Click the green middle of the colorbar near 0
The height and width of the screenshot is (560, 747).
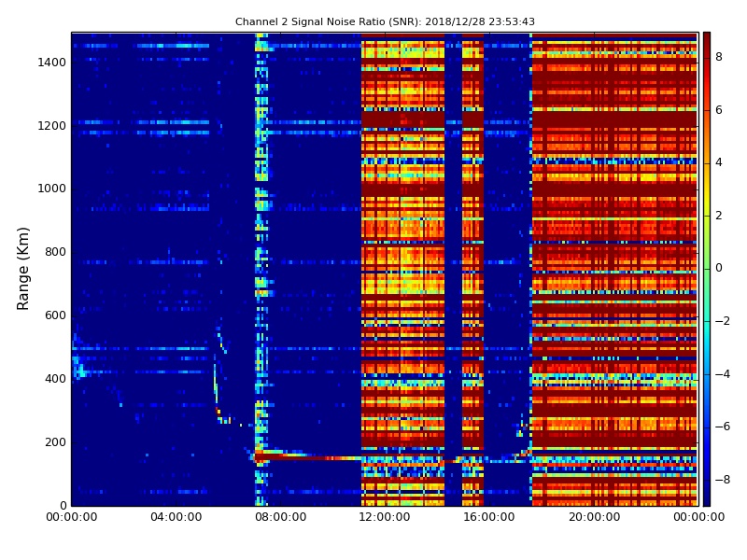tap(707, 269)
